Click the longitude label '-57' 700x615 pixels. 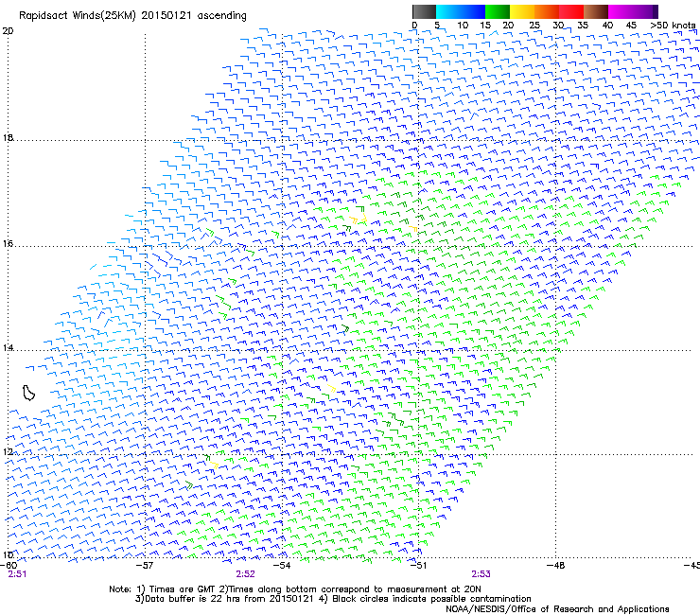coord(145,566)
